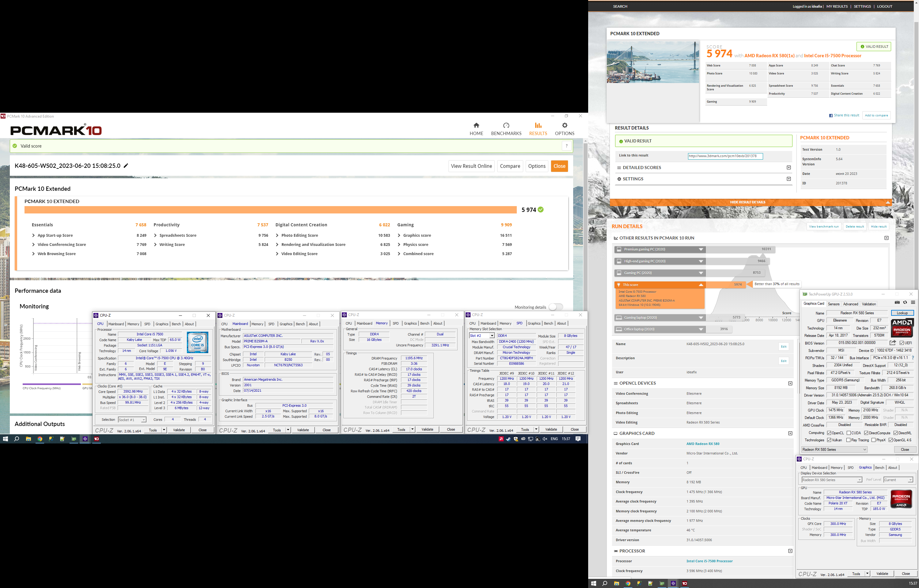Click the Intel Core i5 logo in CPU-Z
Viewport: 919px width, 588px height.
point(197,342)
